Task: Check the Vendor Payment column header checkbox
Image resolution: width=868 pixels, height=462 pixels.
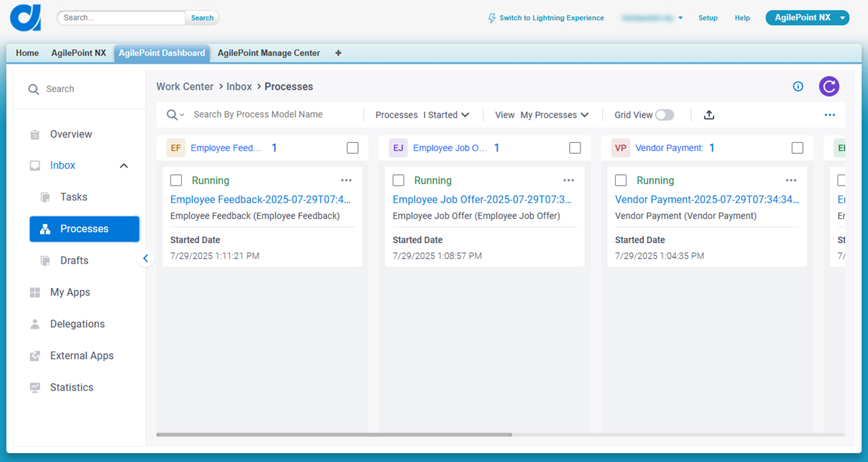Action: (x=797, y=148)
